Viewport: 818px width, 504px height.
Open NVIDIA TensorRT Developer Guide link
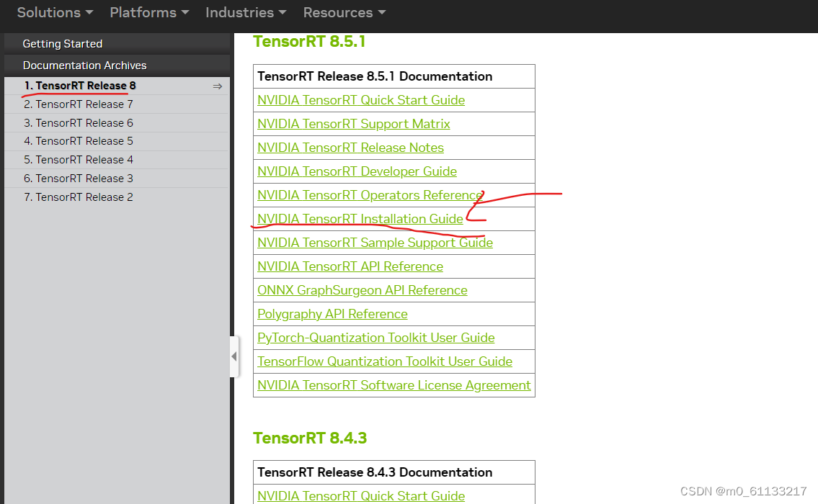357,171
